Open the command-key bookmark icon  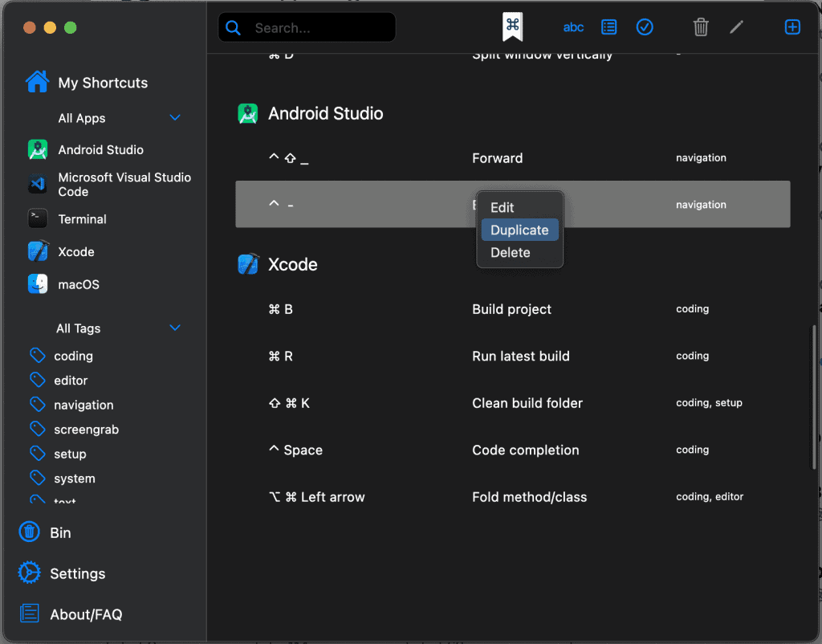tap(512, 26)
